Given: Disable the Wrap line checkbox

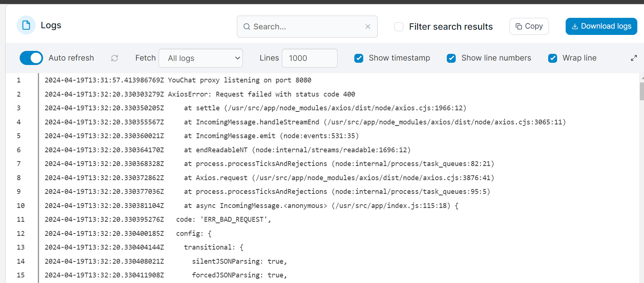Looking at the screenshot, I should coord(553,58).
